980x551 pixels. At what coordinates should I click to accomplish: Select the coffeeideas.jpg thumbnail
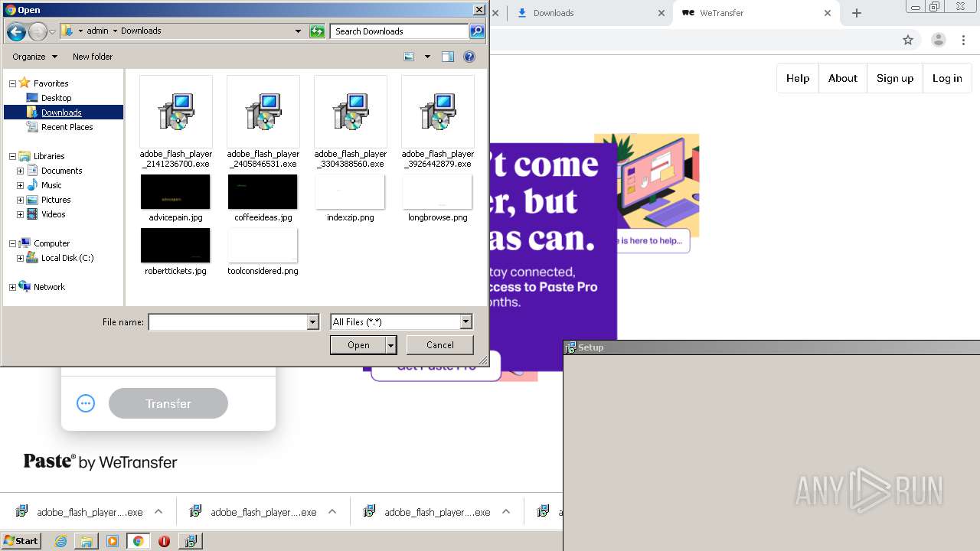coord(263,192)
